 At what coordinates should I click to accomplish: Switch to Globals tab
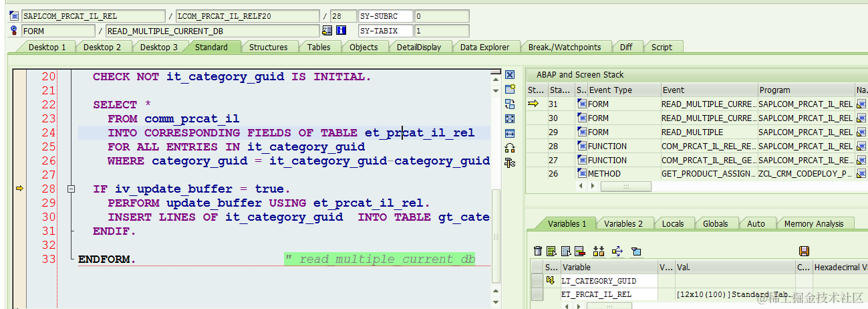715,223
